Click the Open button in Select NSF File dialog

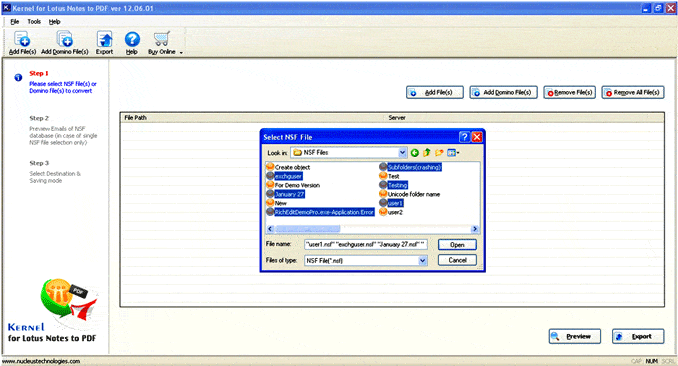coord(457,245)
